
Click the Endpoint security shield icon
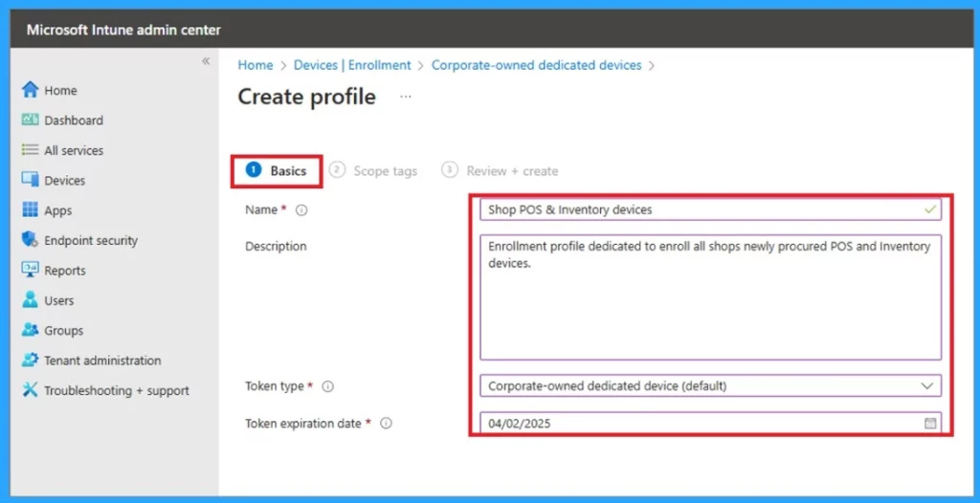pyautogui.click(x=30, y=240)
